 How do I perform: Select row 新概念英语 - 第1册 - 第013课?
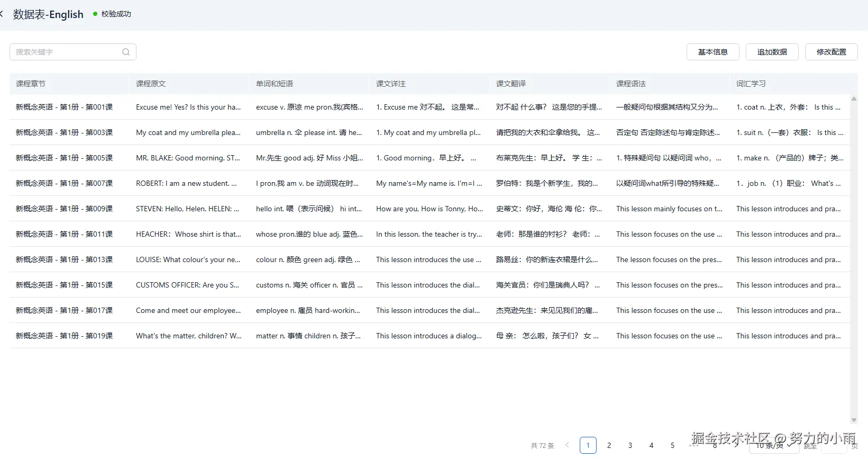430,259
